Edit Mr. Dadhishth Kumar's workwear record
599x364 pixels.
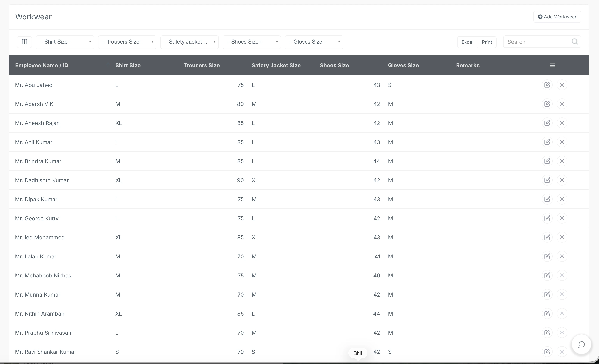click(x=547, y=180)
